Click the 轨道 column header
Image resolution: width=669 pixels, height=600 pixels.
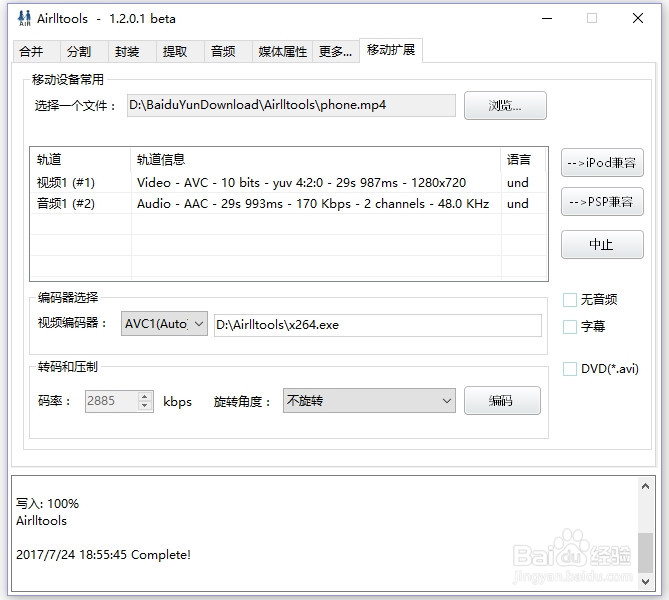[x=80, y=160]
